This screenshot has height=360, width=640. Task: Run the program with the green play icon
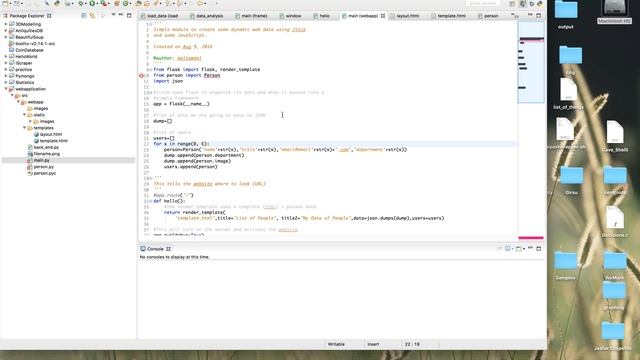point(92,3)
